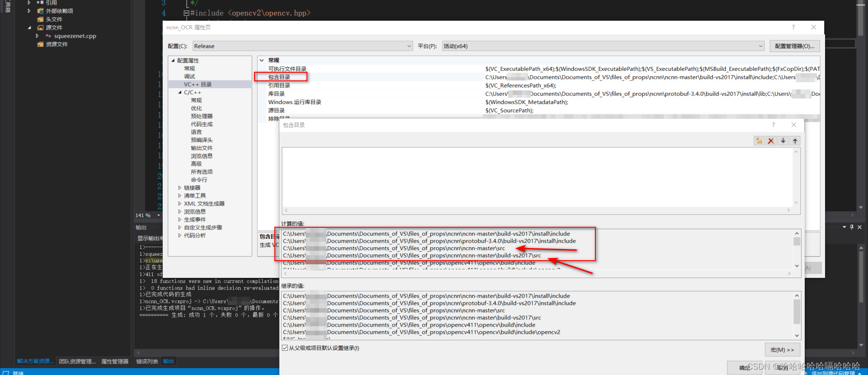Collapse the 配置属性 tree node
Screen dimensions: 868x375
point(173,60)
